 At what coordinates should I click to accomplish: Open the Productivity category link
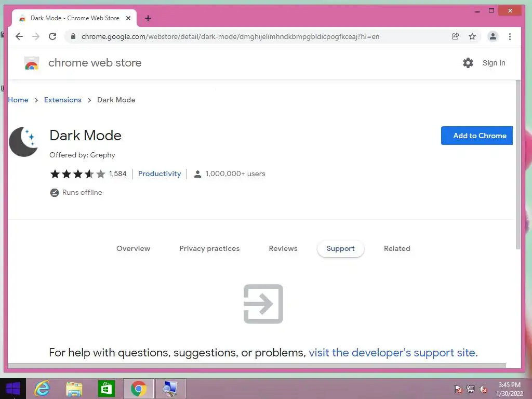click(x=159, y=174)
